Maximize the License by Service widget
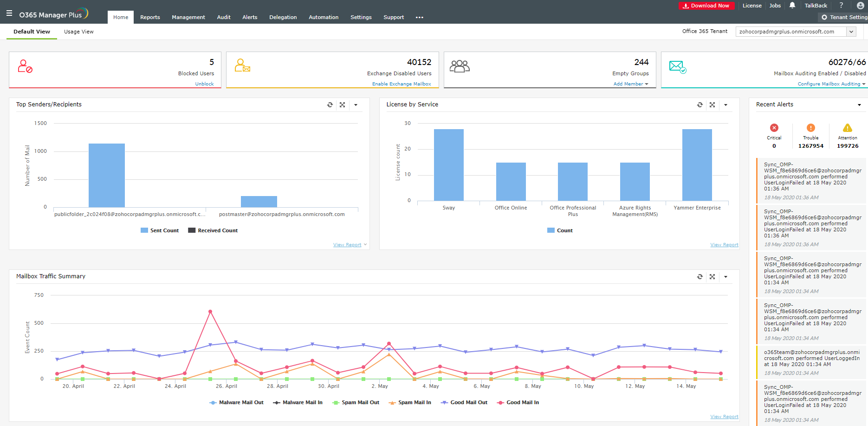The height and width of the screenshot is (426, 868). pos(712,105)
